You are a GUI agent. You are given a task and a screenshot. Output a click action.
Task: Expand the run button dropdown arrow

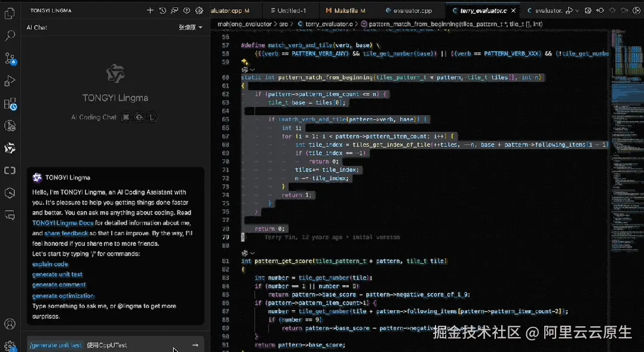click(x=577, y=11)
